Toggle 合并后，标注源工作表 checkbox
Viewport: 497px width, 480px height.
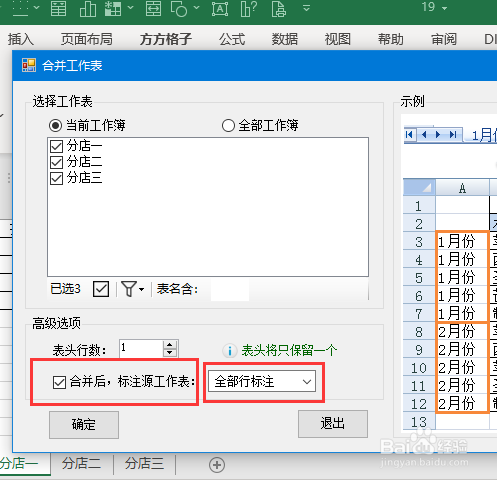(59, 382)
